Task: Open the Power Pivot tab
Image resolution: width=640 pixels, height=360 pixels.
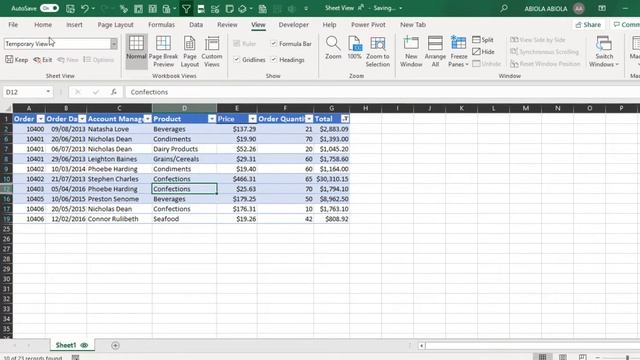Action: coord(368,24)
